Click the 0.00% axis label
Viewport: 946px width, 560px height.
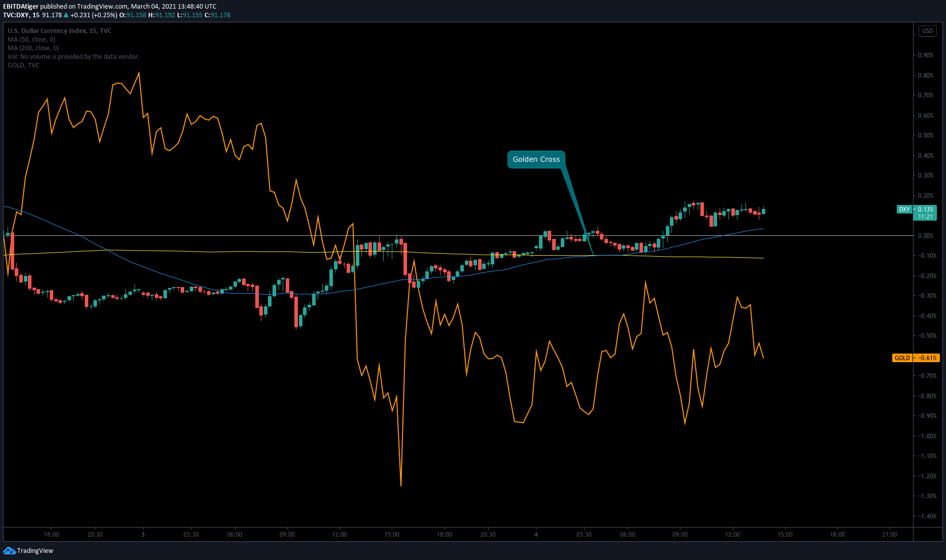pos(926,236)
